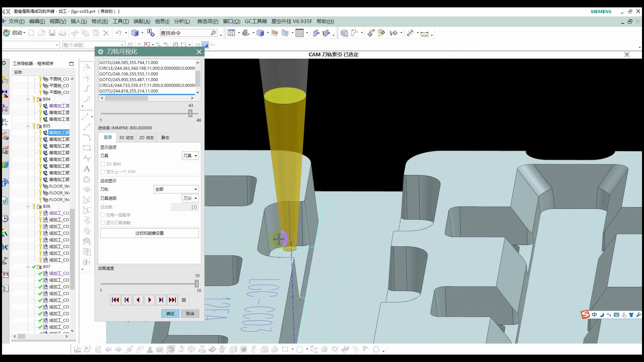Image resolution: width=644 pixels, height=362 pixels.
Task: Click the Cut scissors icon
Action: [x=75, y=33]
